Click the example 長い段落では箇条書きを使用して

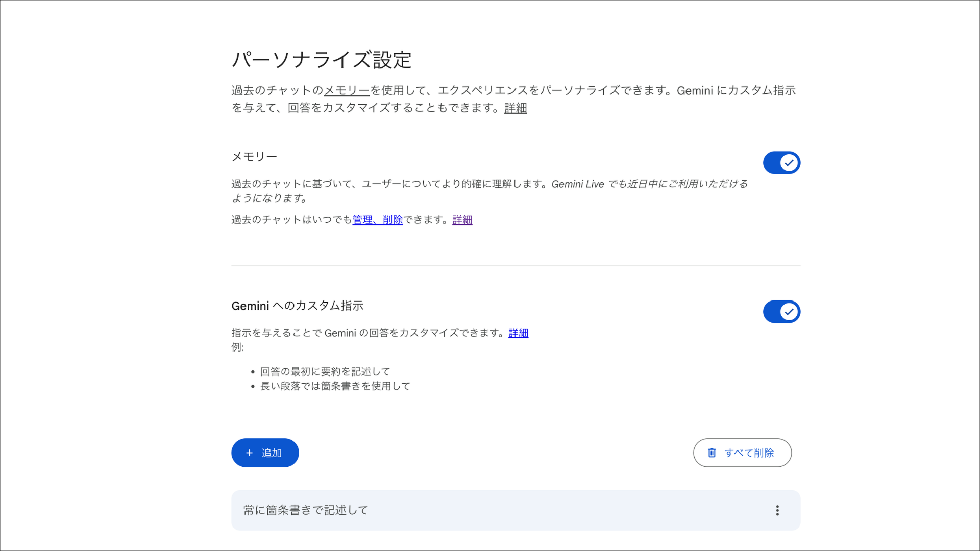(x=335, y=386)
